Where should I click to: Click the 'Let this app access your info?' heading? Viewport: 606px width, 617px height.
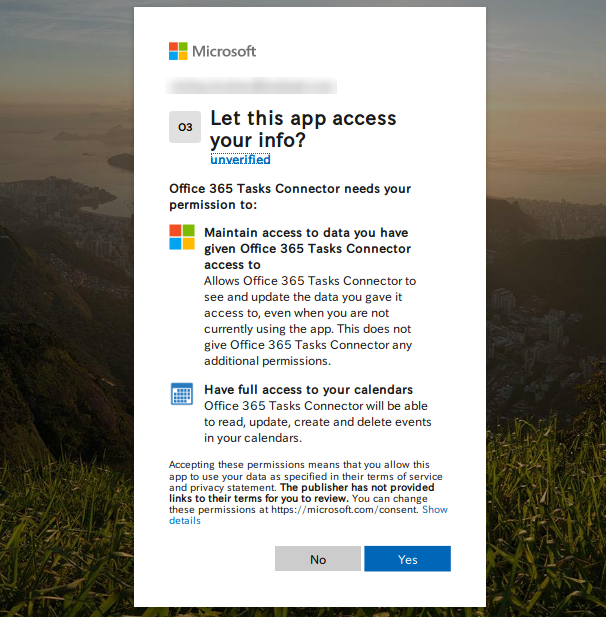(303, 130)
